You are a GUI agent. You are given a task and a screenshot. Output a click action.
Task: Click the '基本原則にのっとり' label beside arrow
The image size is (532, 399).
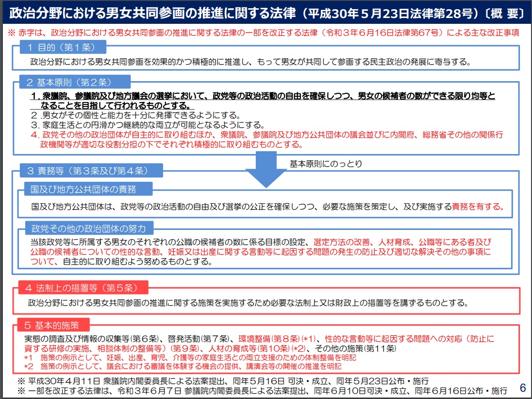coord(326,163)
